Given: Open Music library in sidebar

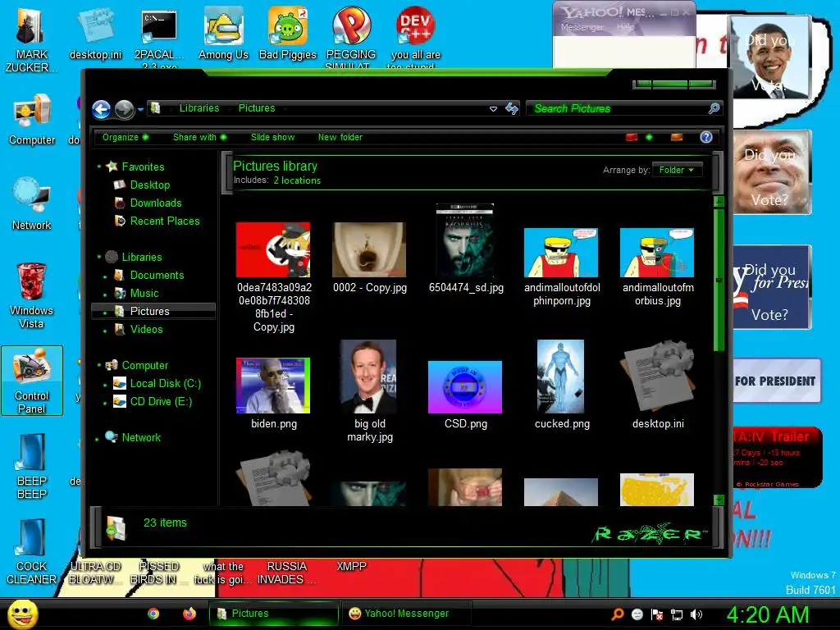Looking at the screenshot, I should [x=144, y=293].
